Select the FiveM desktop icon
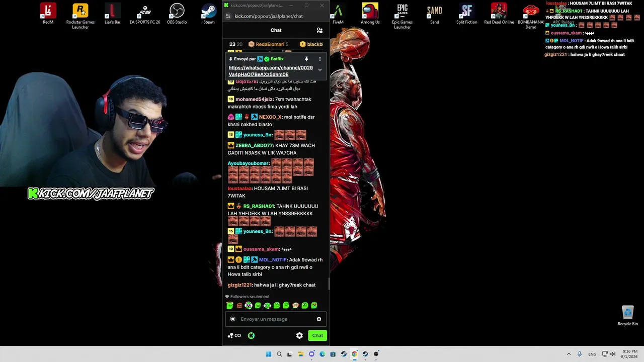 click(338, 14)
